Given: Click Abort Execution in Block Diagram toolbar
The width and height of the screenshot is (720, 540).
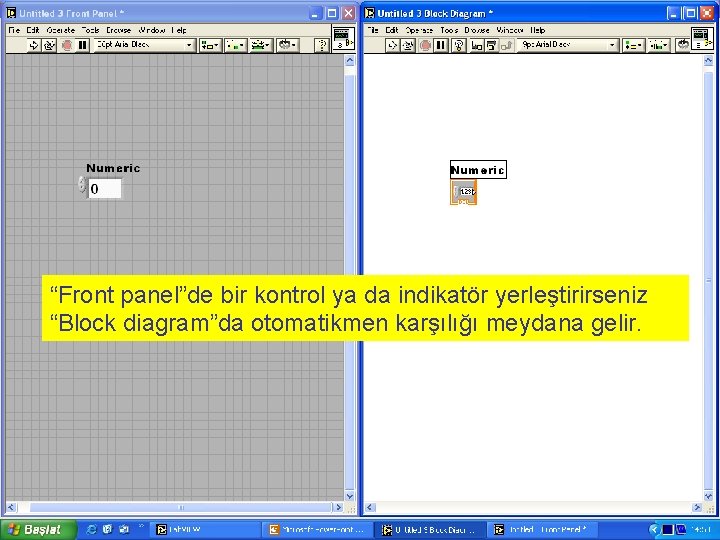Looking at the screenshot, I should click(x=425, y=45).
